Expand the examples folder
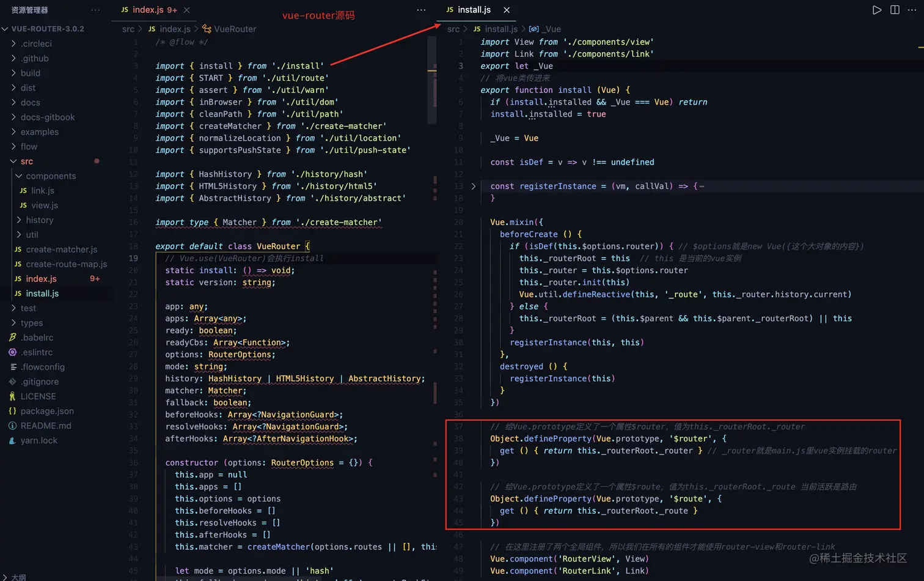 [13, 131]
